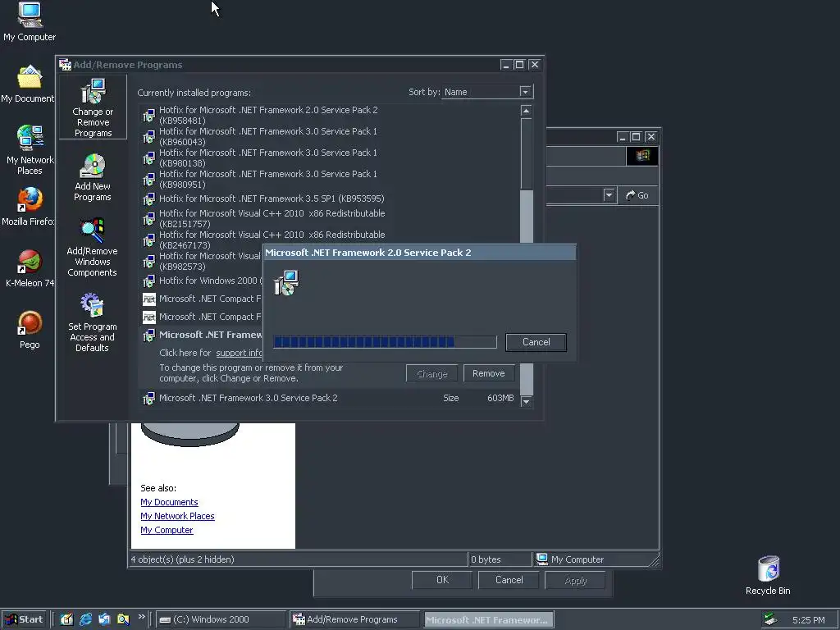Open the Sort by Name dropdown

click(526, 92)
